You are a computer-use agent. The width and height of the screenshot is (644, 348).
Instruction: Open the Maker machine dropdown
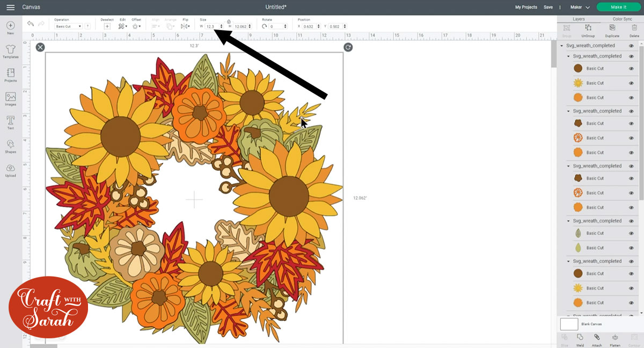(580, 7)
